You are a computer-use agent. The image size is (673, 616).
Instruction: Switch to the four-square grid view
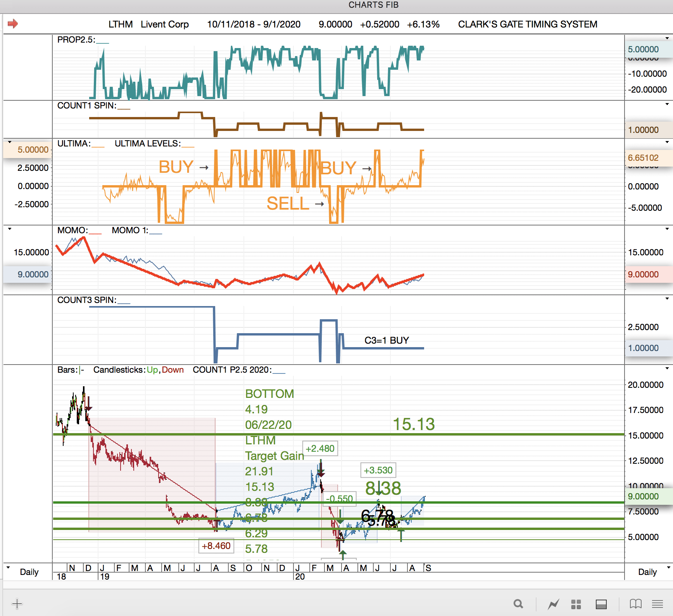click(x=576, y=604)
